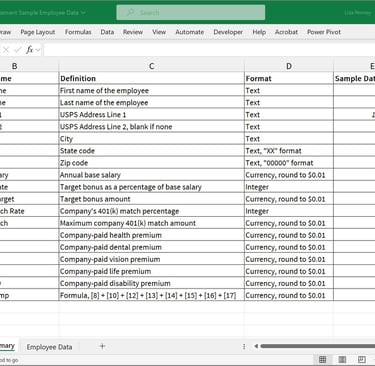
Task: Switch to the Employee Data sheet tab
Action: (49, 347)
